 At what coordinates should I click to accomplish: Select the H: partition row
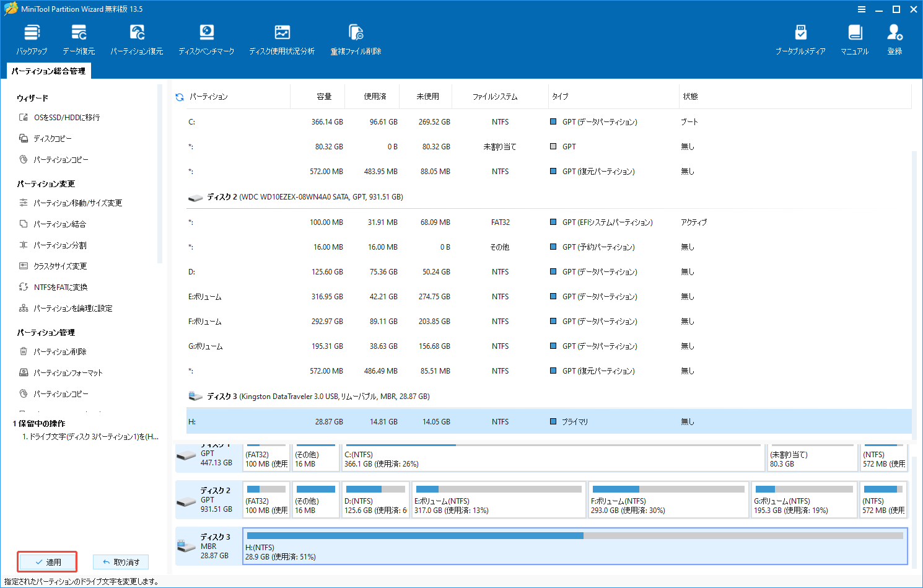coord(372,421)
